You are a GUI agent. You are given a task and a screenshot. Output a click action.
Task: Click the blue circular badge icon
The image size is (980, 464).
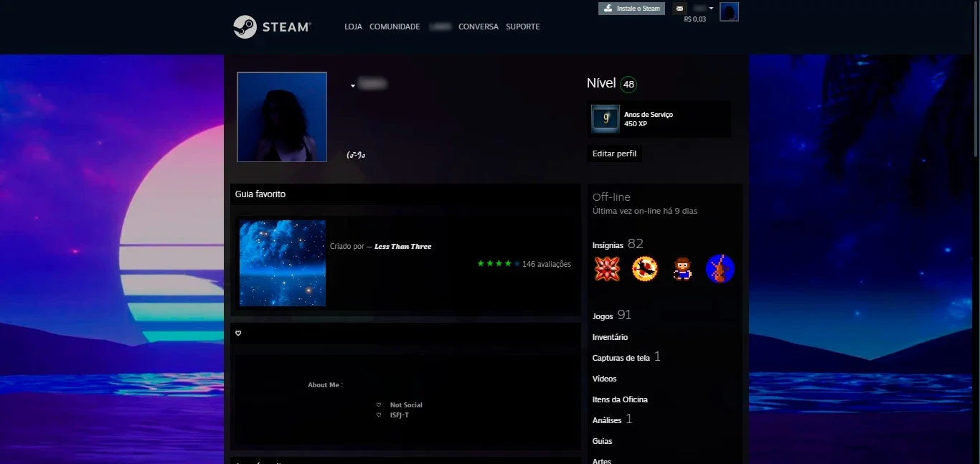[x=720, y=269]
